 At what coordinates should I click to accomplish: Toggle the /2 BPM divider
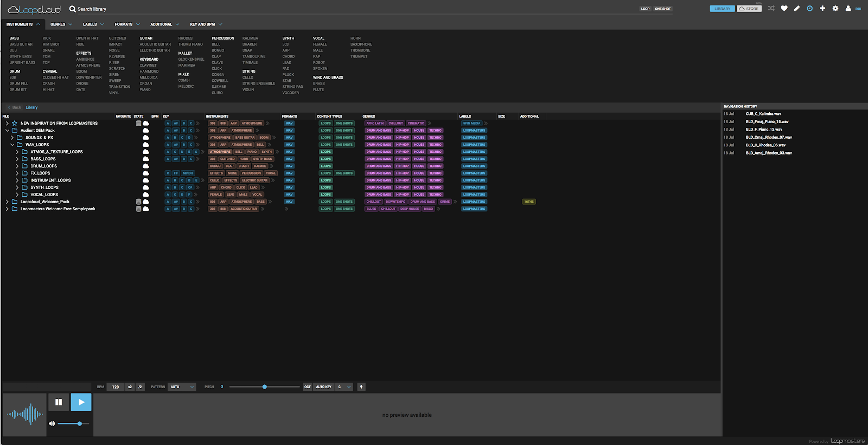point(140,387)
